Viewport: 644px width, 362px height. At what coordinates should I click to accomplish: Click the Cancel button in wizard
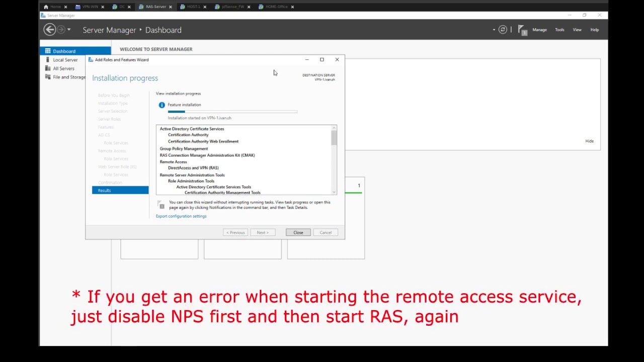pos(326,232)
